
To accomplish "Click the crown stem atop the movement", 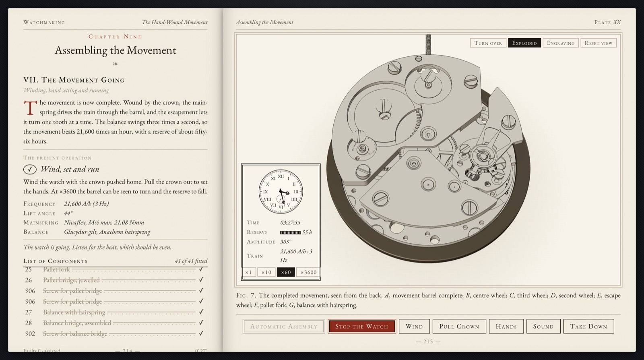I will [x=428, y=45].
